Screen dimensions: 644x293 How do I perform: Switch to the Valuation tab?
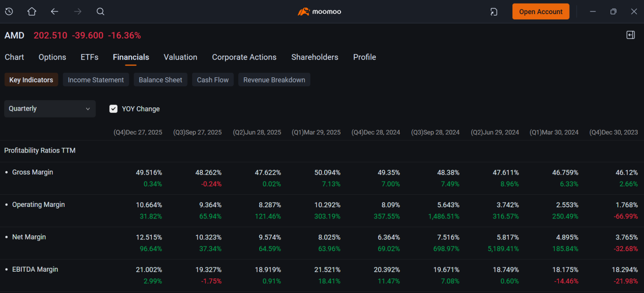[180, 57]
